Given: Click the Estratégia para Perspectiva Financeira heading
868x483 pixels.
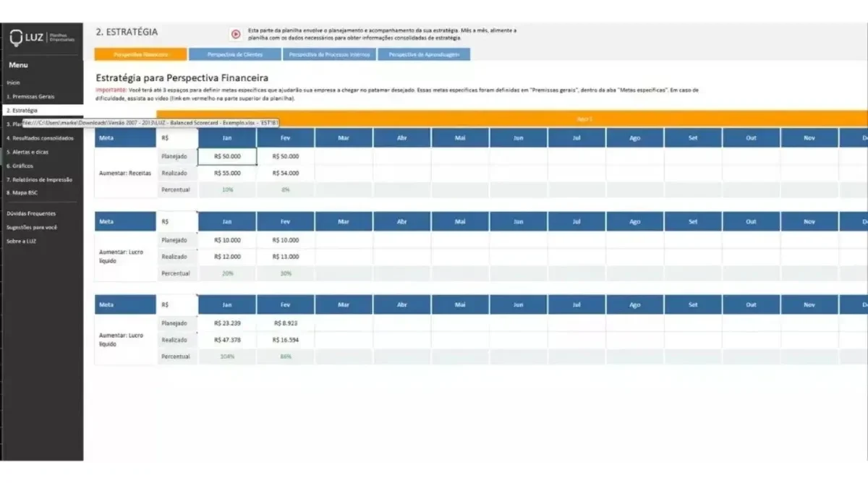Looking at the screenshot, I should [182, 77].
